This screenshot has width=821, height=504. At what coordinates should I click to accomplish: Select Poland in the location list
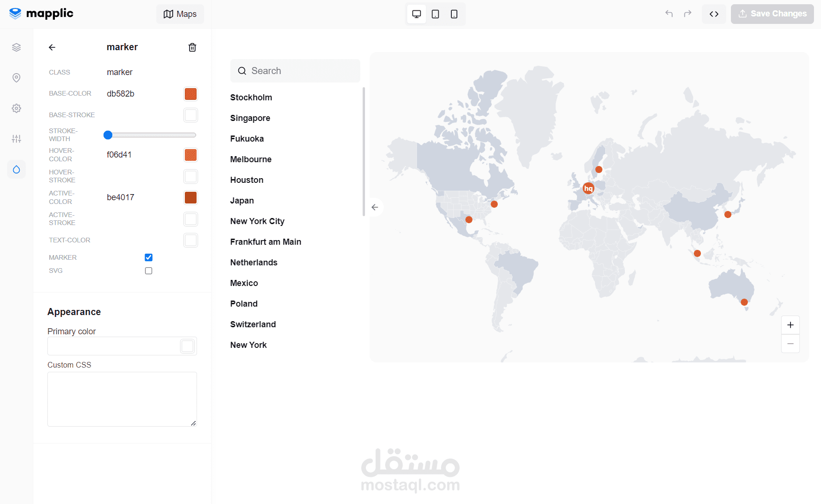(x=244, y=304)
